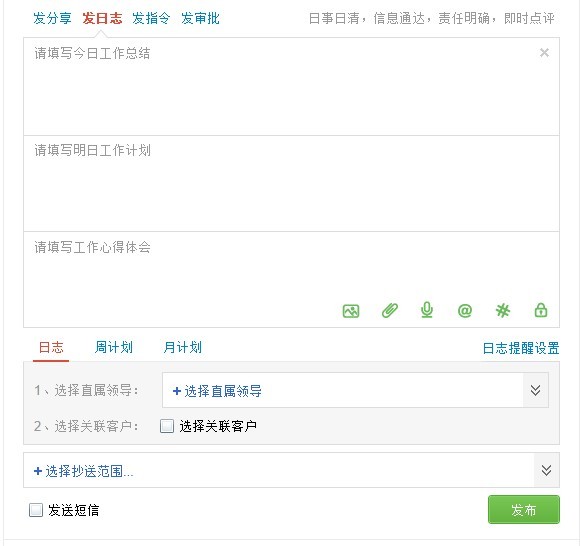Enable the 发送短信 checkbox
The height and width of the screenshot is (546, 580).
click(36, 510)
